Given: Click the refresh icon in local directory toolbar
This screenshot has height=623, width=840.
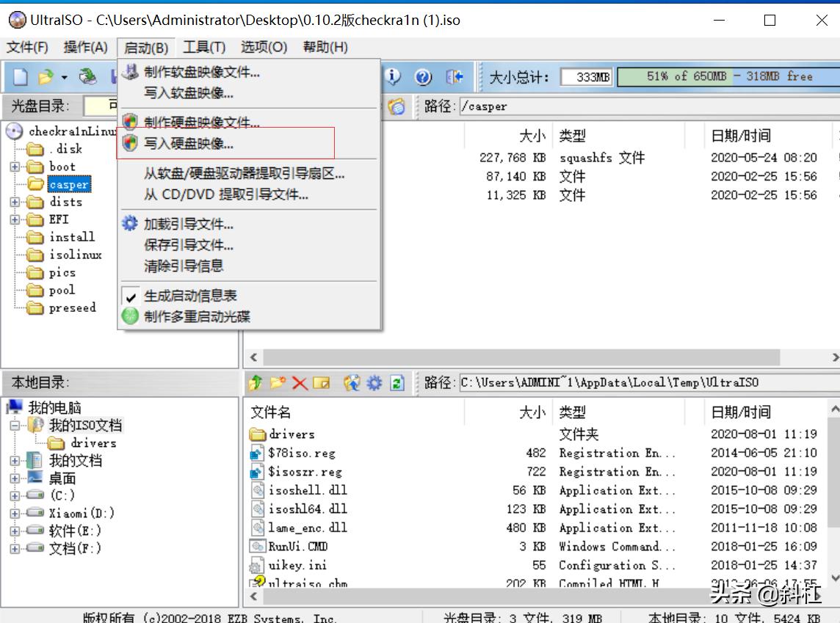Looking at the screenshot, I should click(x=396, y=382).
